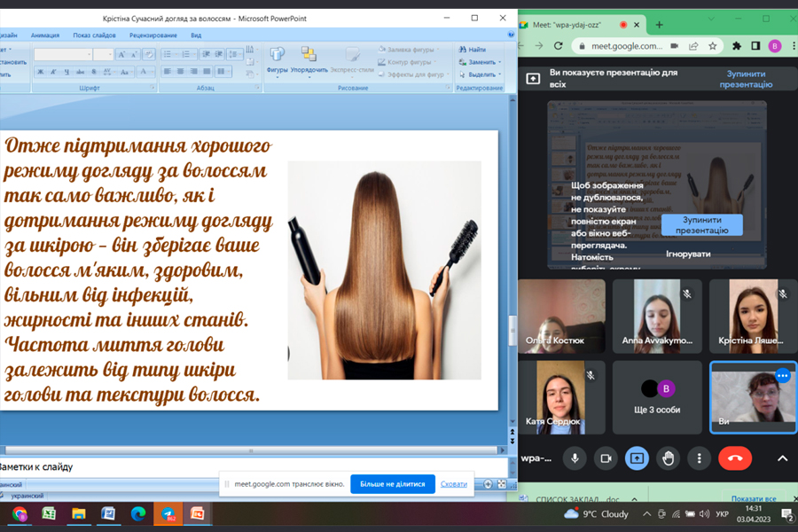Image resolution: width=798 pixels, height=532 pixels.
Task: Raise hand in the Meet call
Action: point(668,458)
